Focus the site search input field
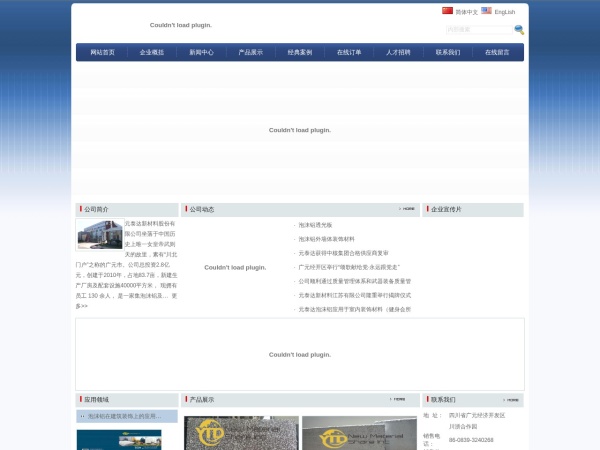Image resolution: width=600 pixels, height=450 pixels. (479, 29)
